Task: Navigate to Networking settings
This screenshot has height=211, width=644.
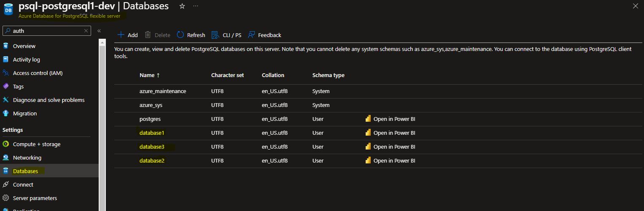Action: tap(27, 158)
